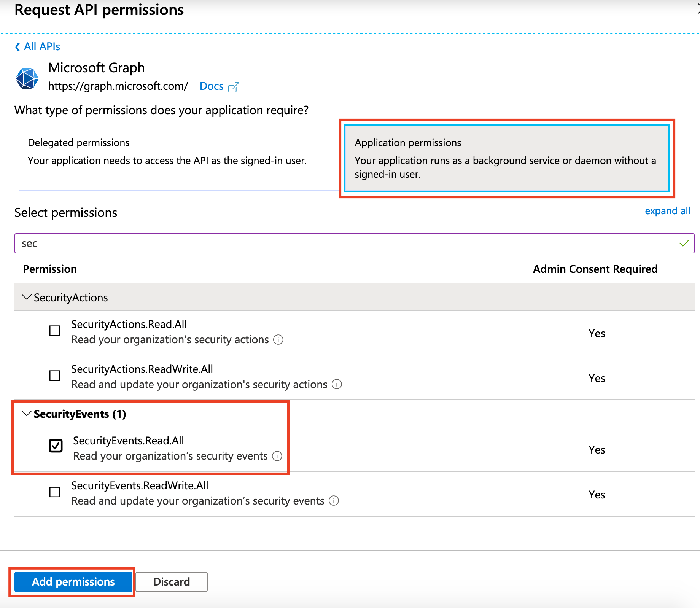Click the Discard button
This screenshot has width=700, height=608.
(x=171, y=582)
